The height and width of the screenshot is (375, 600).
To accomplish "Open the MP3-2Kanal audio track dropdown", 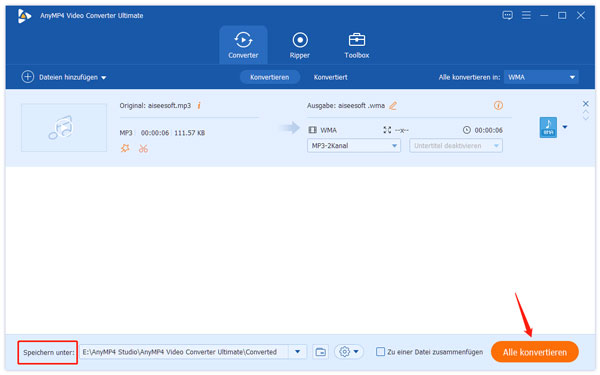I will pyautogui.click(x=354, y=146).
